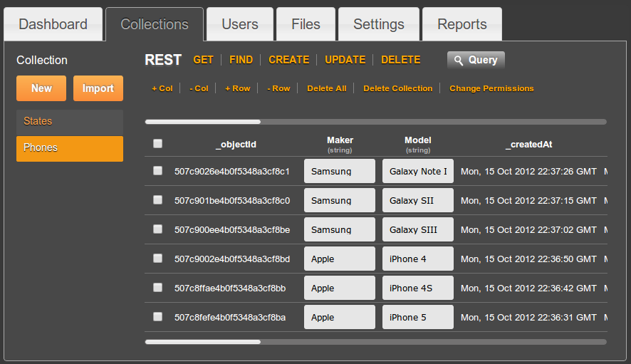
Task: Click the Import button
Action: (98, 88)
